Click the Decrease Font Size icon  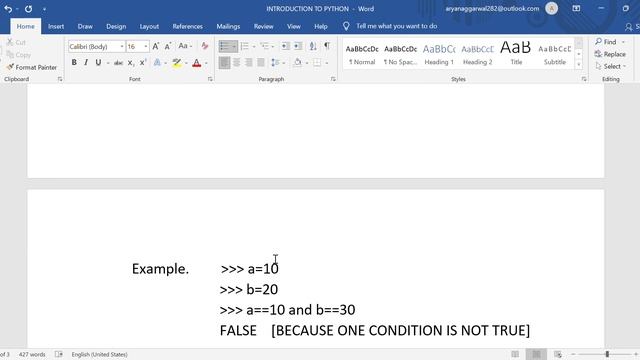[168, 47]
